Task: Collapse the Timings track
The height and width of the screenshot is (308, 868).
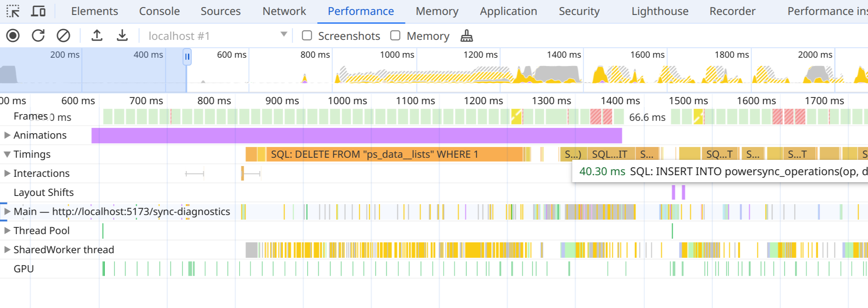Action: point(7,154)
